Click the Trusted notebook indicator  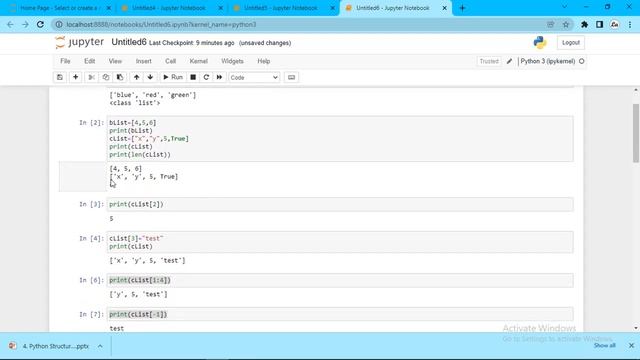click(489, 61)
